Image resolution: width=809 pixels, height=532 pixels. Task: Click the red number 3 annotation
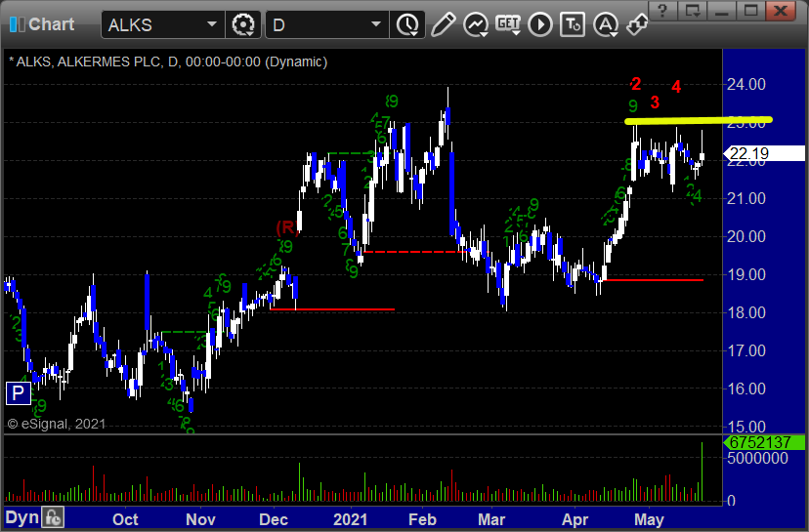[655, 102]
